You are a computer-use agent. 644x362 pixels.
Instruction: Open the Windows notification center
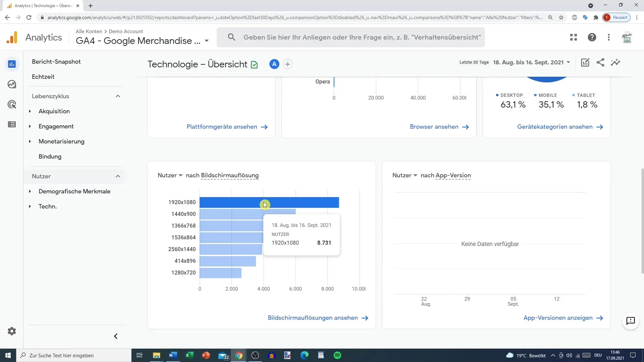[x=633, y=355]
